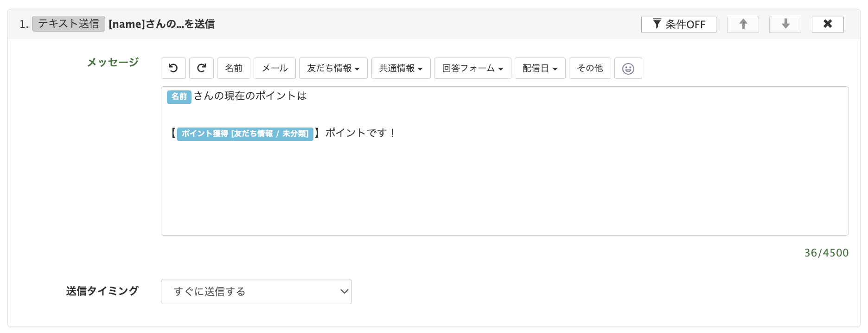Viewport: 868px width, 333px height.
Task: Click the 送信タイミング label
Action: 102,291
